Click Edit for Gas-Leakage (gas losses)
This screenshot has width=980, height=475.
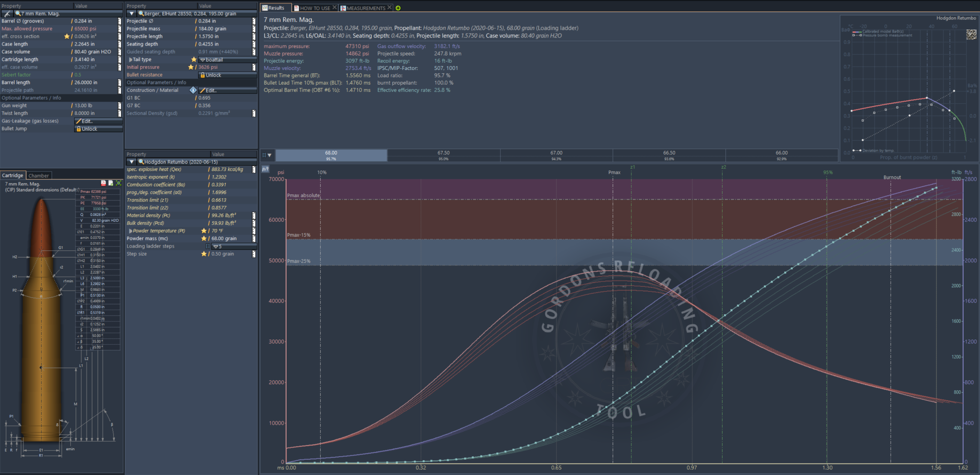tap(98, 121)
